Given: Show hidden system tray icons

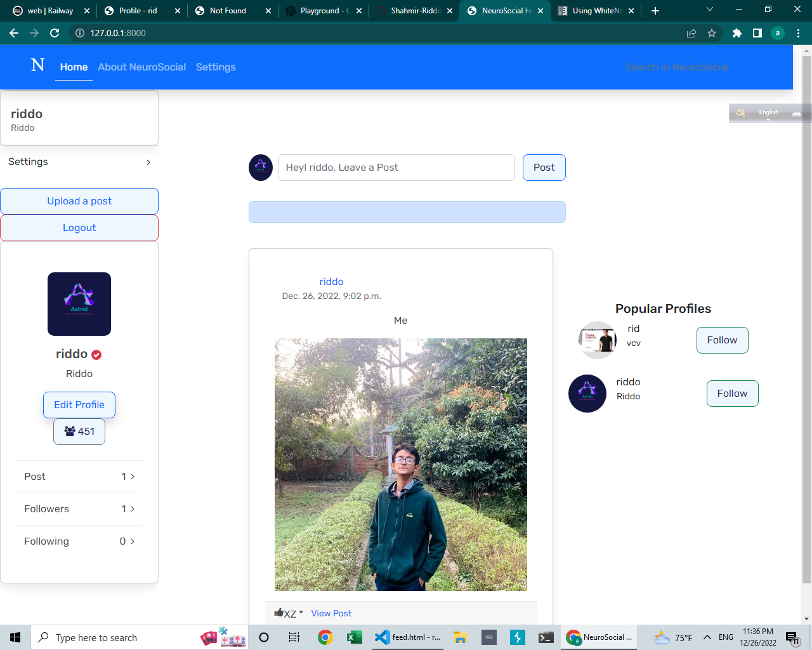Looking at the screenshot, I should (707, 637).
